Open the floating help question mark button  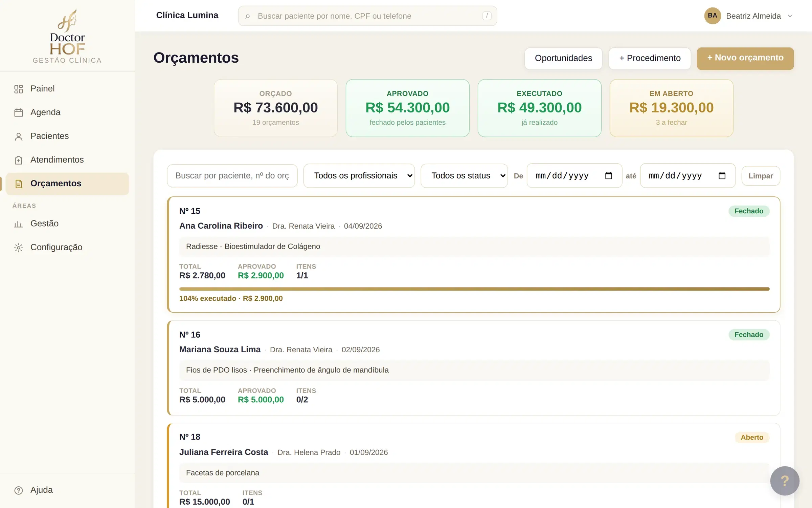tap(785, 481)
